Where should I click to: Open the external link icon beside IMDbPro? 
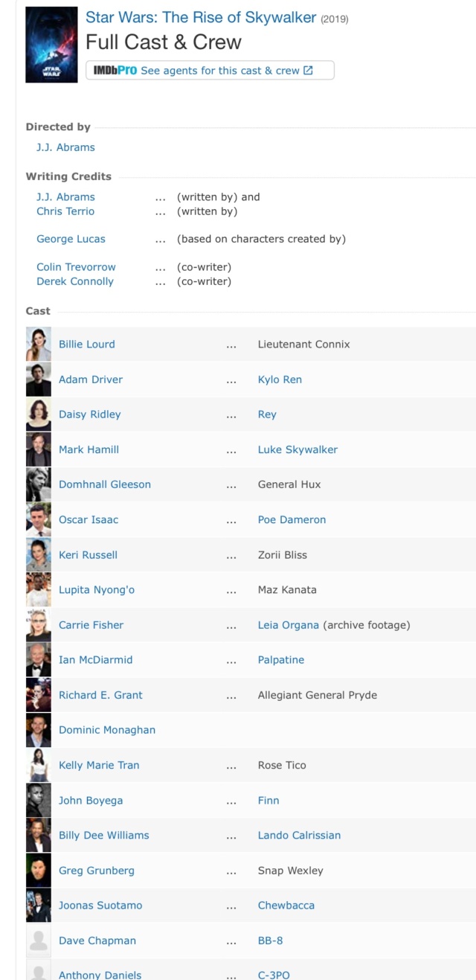pos(308,71)
